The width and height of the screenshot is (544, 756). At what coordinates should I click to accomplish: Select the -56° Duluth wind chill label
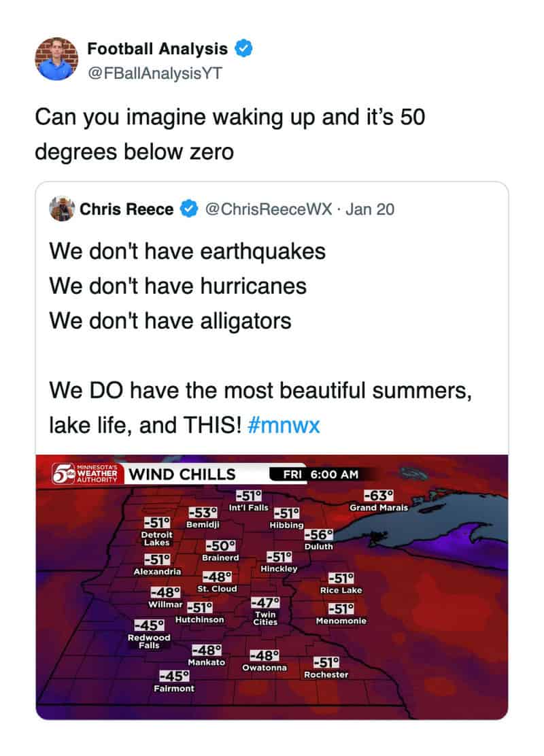click(319, 536)
